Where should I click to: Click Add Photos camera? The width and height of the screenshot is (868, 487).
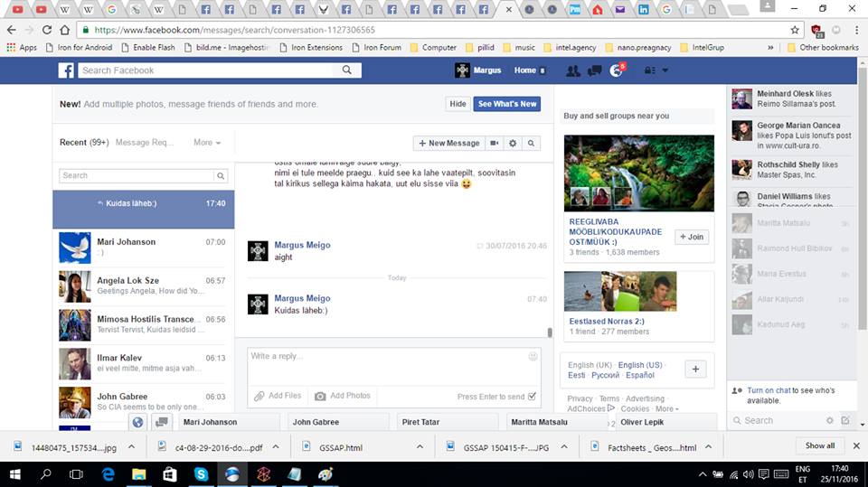tap(343, 396)
